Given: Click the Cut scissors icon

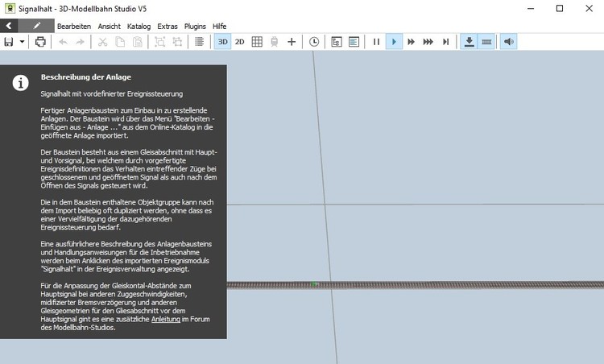Looking at the screenshot, I should coord(102,42).
